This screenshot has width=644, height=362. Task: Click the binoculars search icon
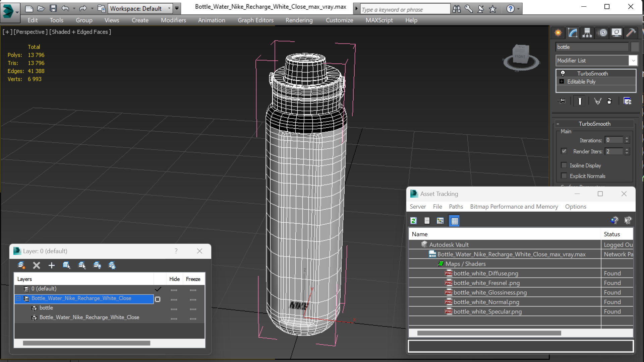pyautogui.click(x=457, y=9)
